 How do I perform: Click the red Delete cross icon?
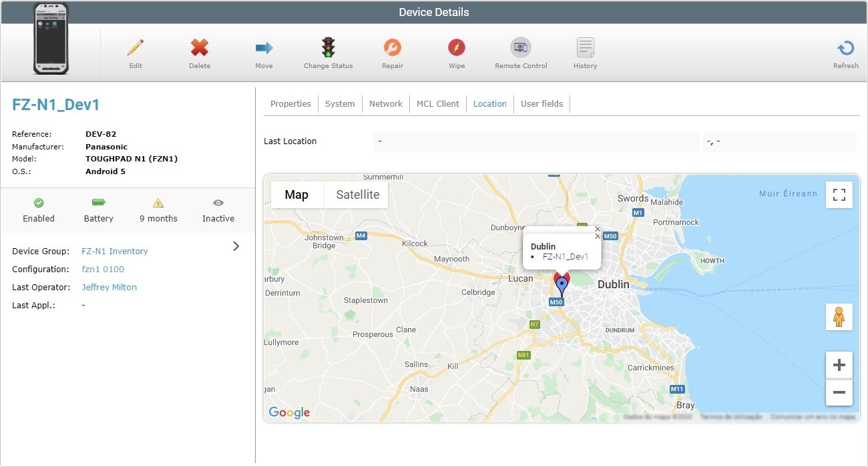pyautogui.click(x=200, y=48)
